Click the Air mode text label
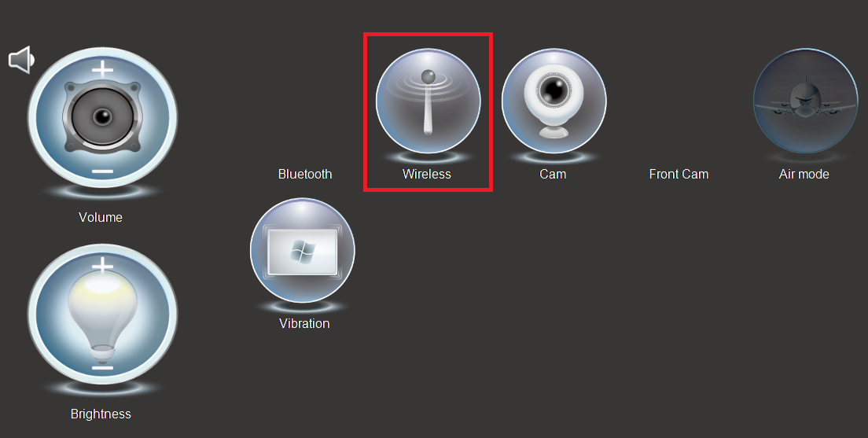868x438 pixels. [x=804, y=174]
